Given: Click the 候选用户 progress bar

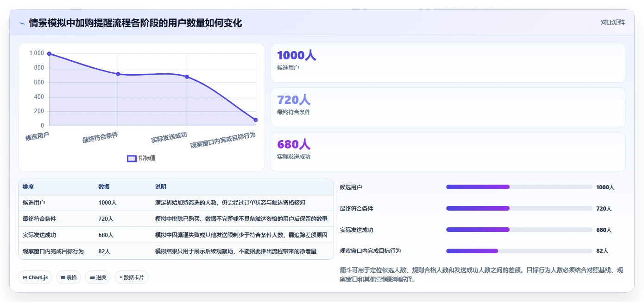Looking at the screenshot, I should 519,187.
